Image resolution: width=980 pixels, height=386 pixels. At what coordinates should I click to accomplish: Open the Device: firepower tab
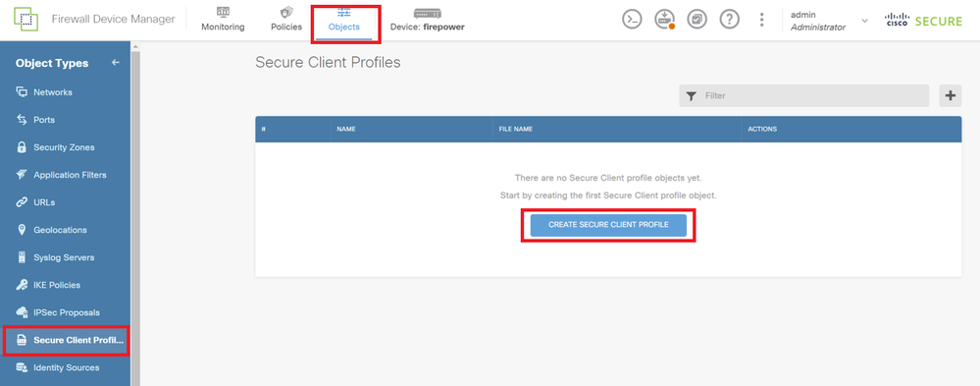click(x=428, y=20)
